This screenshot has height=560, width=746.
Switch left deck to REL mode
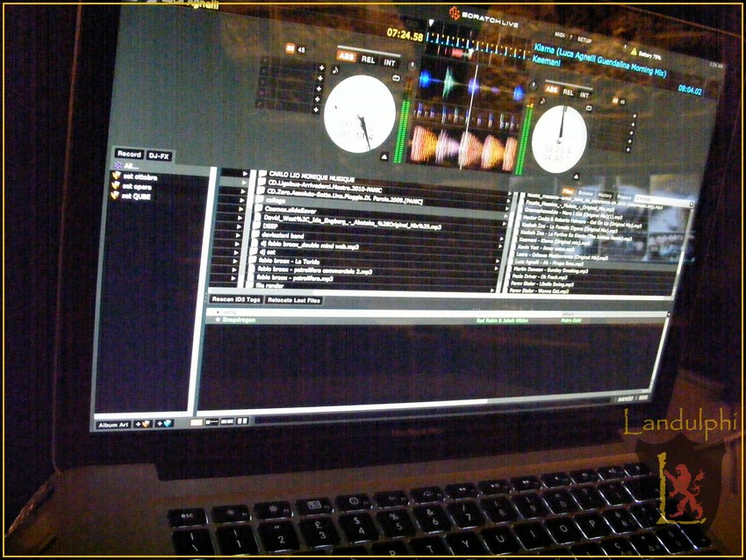tap(369, 60)
